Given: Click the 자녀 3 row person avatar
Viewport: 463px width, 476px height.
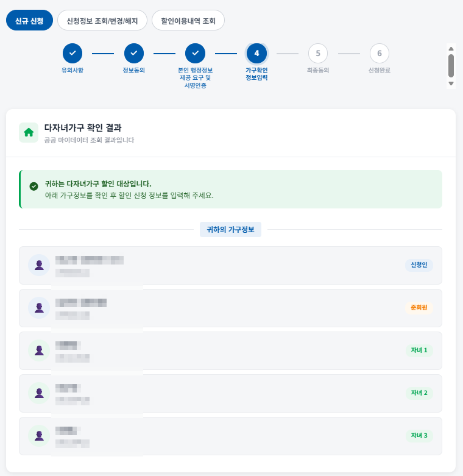Looking at the screenshot, I should (39, 436).
